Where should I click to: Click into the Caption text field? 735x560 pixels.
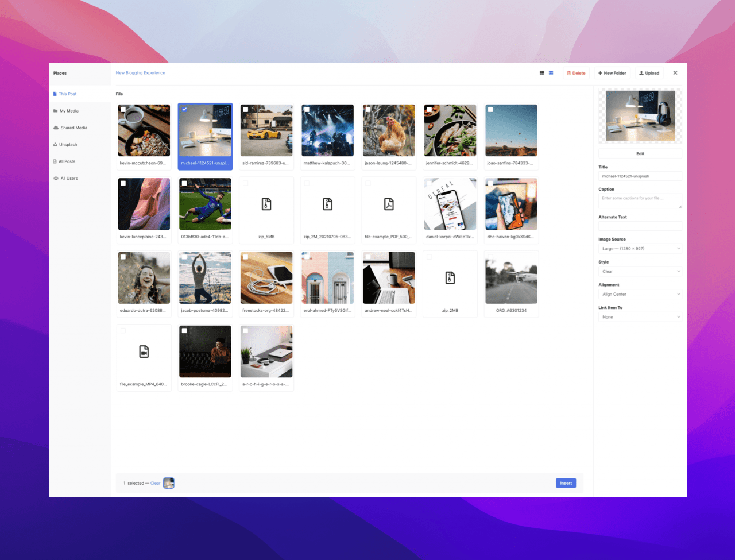coord(640,200)
